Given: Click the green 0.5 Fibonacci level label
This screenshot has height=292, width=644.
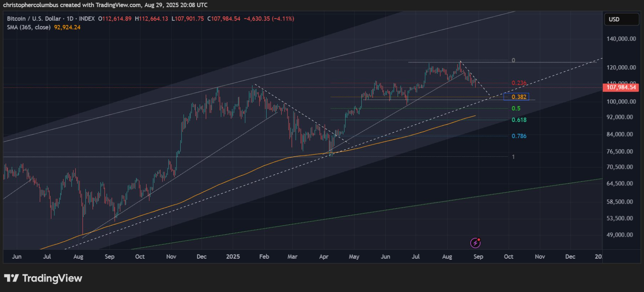Looking at the screenshot, I should coord(516,108).
